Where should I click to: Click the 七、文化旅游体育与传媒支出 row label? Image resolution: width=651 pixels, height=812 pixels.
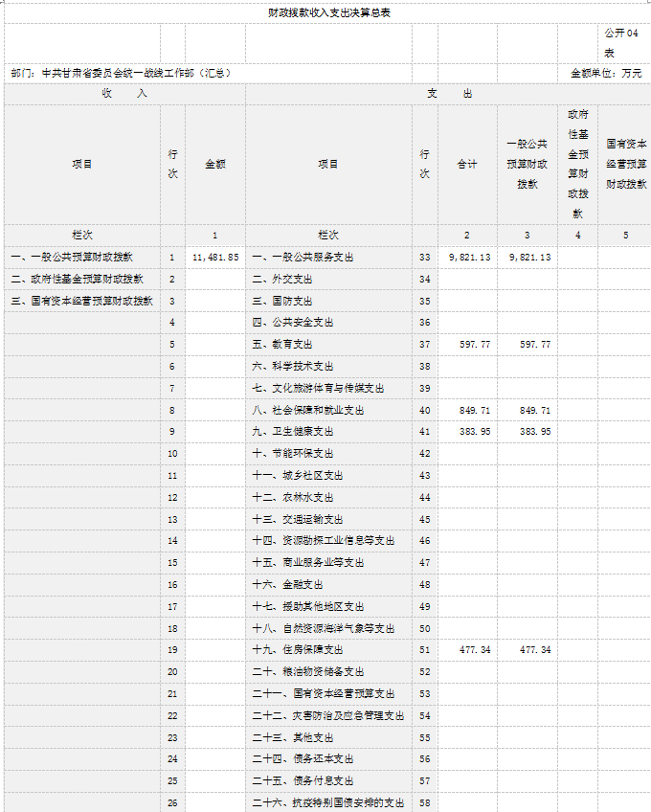coord(318,389)
